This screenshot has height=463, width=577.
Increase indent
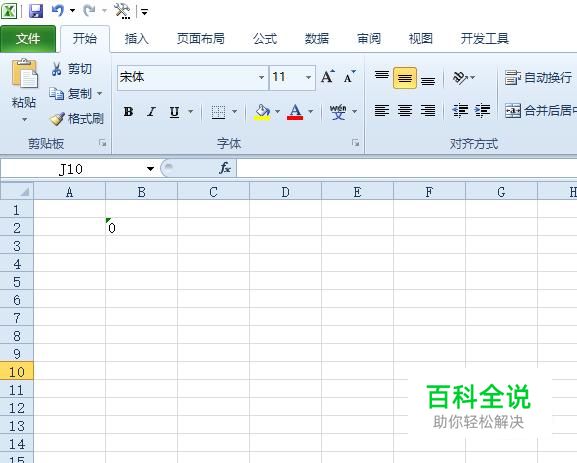[x=482, y=110]
